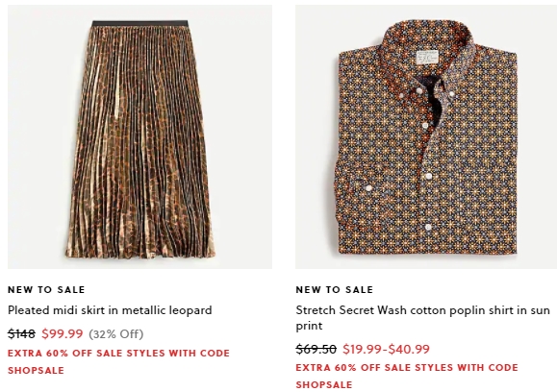Viewport: 557px width, 392px height.
Task: Click the SHOPSALE code below the skirt price
Action: click(x=36, y=370)
